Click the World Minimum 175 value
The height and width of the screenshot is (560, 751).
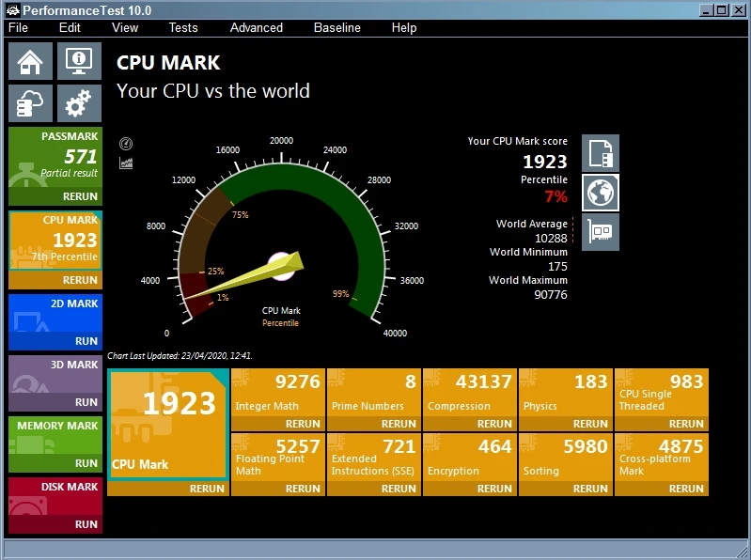coord(557,267)
